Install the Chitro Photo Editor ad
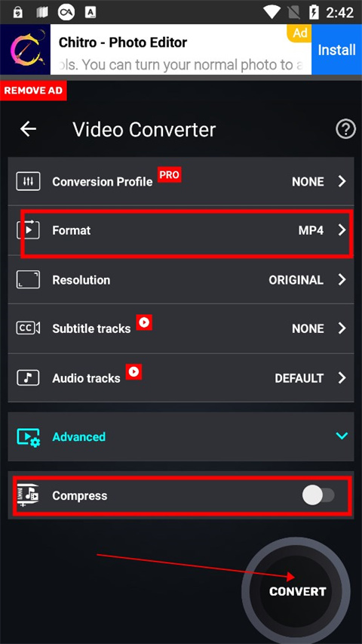This screenshot has width=362, height=644. (336, 50)
